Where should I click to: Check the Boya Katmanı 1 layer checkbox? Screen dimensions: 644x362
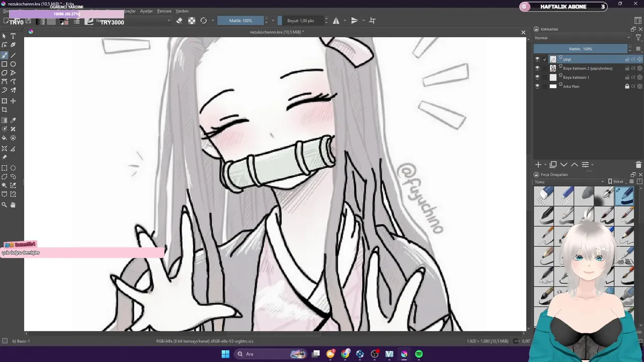(544, 77)
